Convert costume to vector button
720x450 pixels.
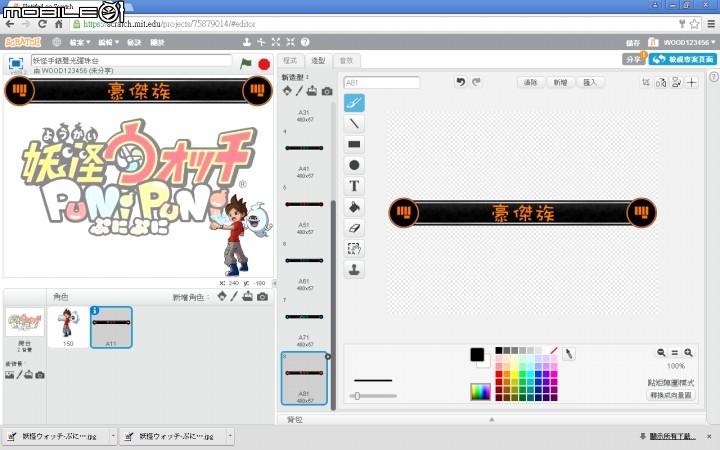pos(671,395)
